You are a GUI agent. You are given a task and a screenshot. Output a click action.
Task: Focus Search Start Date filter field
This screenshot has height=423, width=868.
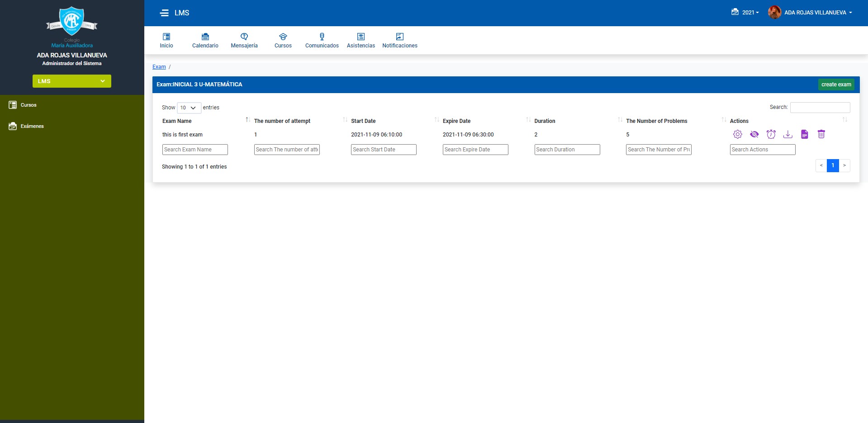[x=384, y=150]
